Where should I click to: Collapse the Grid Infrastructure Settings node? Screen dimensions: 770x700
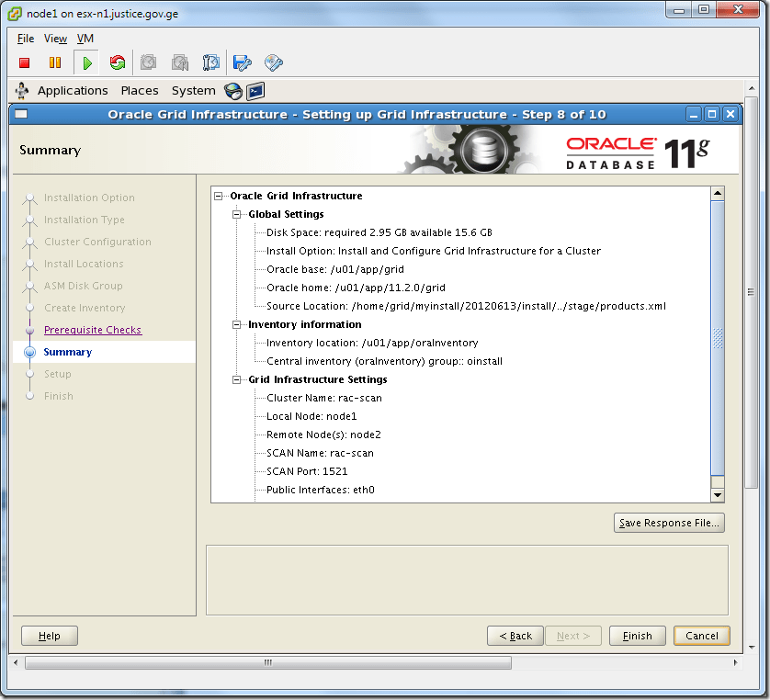(x=237, y=379)
